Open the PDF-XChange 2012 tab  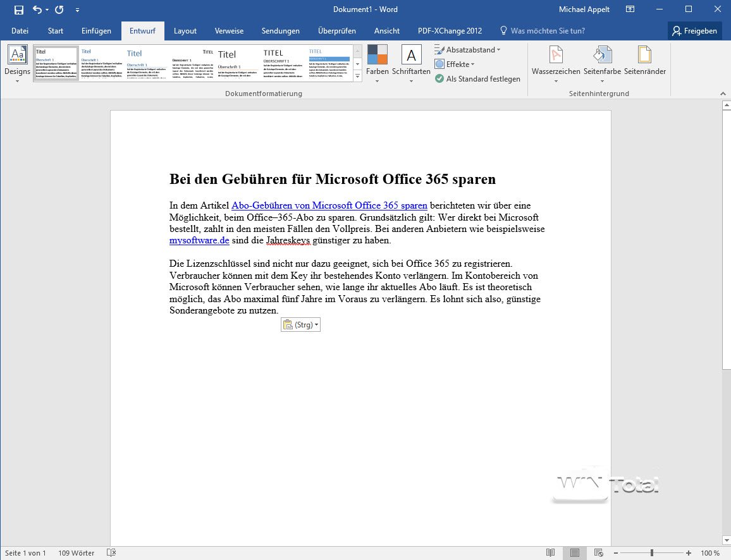(450, 31)
